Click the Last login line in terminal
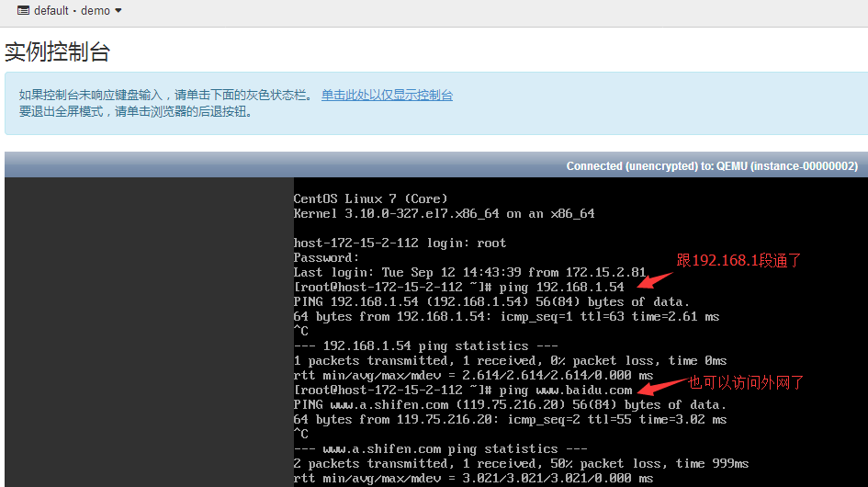The image size is (868, 487). [x=469, y=272]
